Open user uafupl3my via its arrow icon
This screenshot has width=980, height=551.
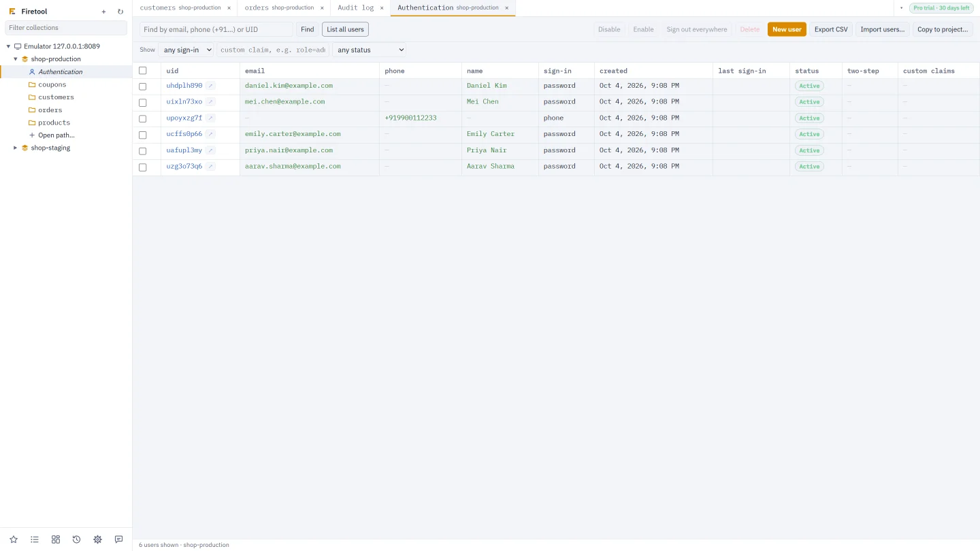tap(211, 150)
